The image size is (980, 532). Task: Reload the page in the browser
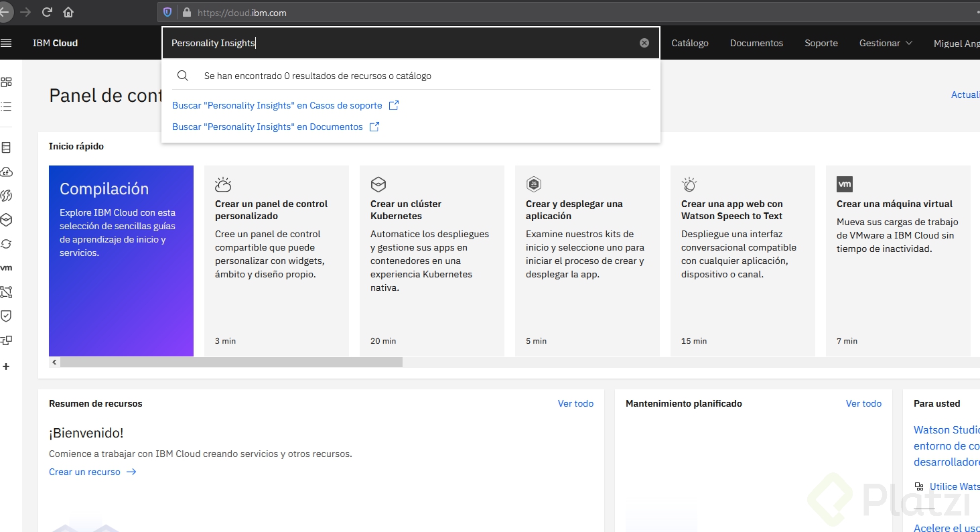(x=47, y=12)
